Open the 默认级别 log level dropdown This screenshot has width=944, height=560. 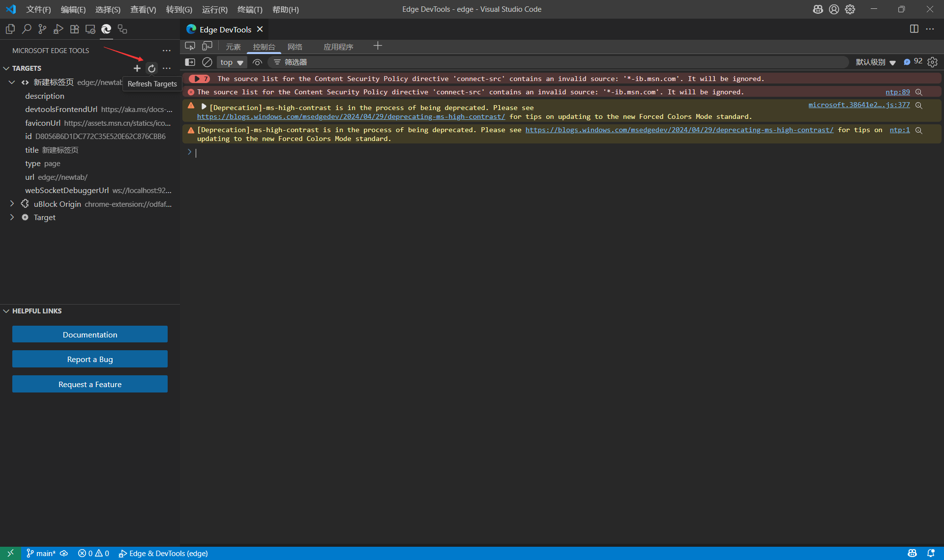pos(876,62)
